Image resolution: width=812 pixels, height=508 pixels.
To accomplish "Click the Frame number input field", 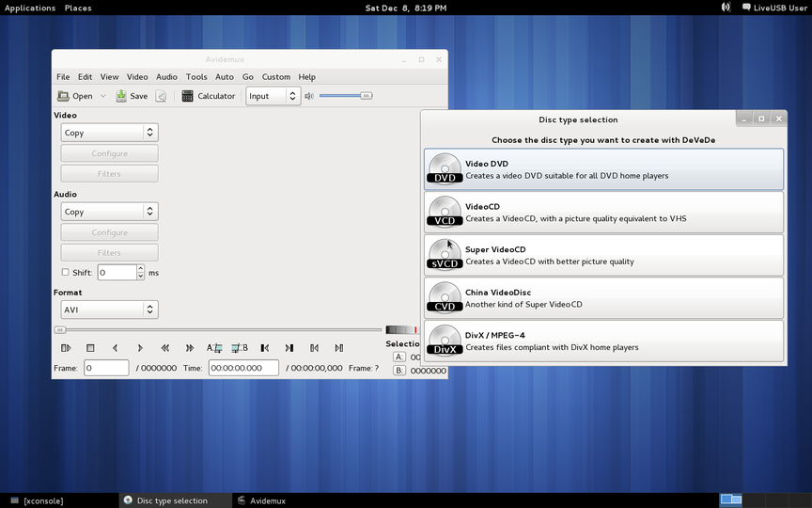I will coord(106,369).
